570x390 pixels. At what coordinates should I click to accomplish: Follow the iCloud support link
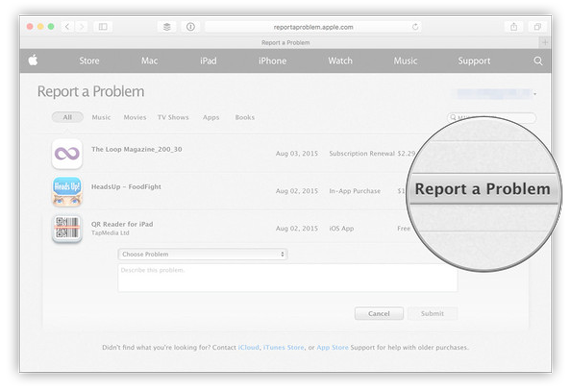pos(249,347)
